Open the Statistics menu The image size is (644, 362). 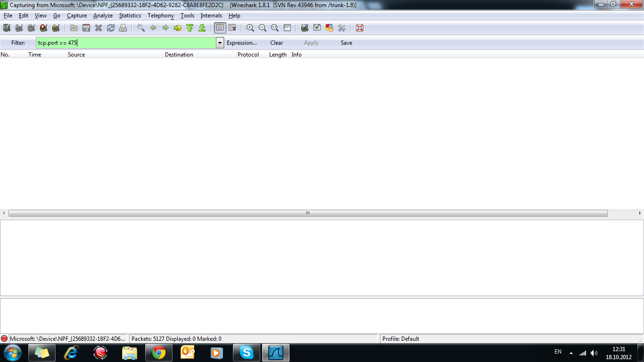(130, 16)
